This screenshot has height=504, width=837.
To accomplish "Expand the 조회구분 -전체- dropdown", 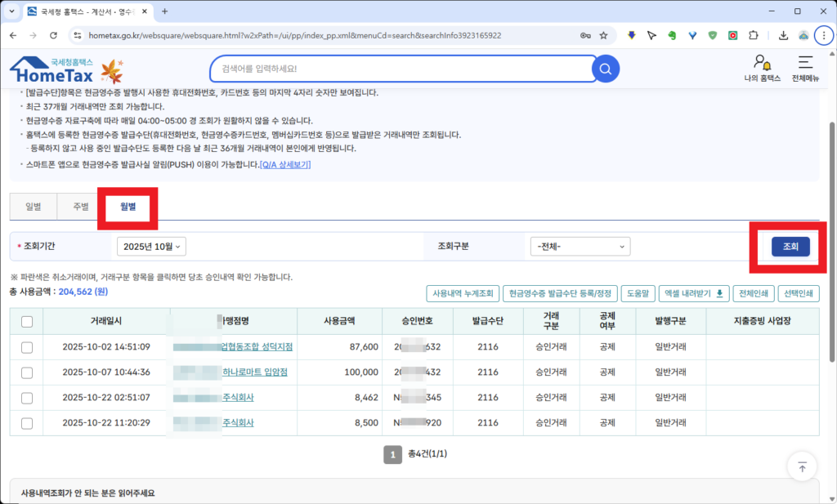I will click(x=580, y=247).
